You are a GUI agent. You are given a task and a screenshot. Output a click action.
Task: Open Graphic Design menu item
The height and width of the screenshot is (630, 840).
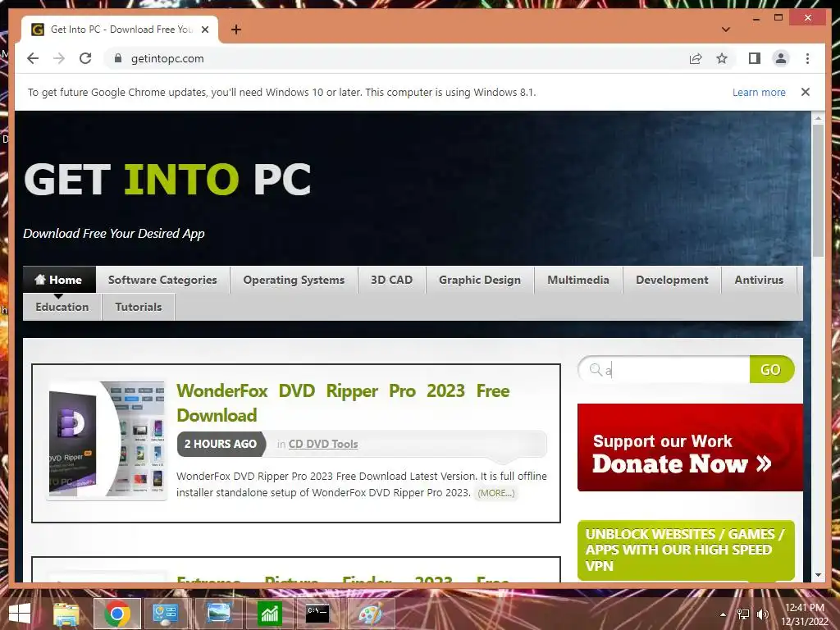pos(479,280)
